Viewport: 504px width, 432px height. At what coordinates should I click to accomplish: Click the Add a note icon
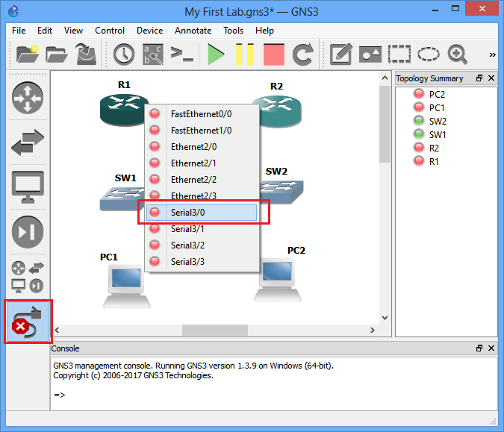tap(341, 54)
